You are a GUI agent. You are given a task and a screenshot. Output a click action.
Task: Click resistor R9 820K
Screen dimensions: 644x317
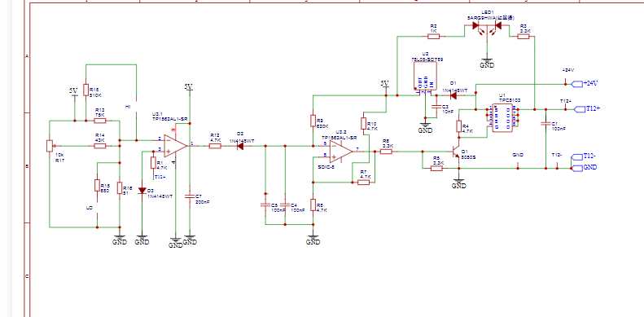coord(313,121)
